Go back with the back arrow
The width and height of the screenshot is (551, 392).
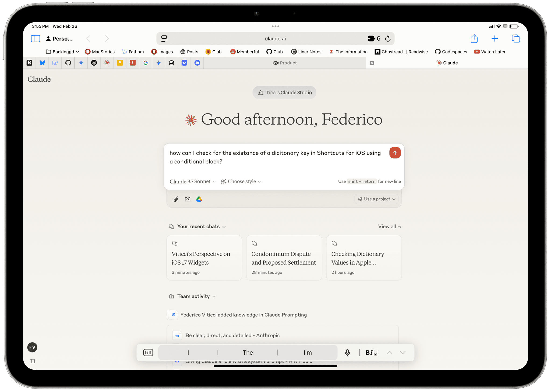click(x=88, y=39)
